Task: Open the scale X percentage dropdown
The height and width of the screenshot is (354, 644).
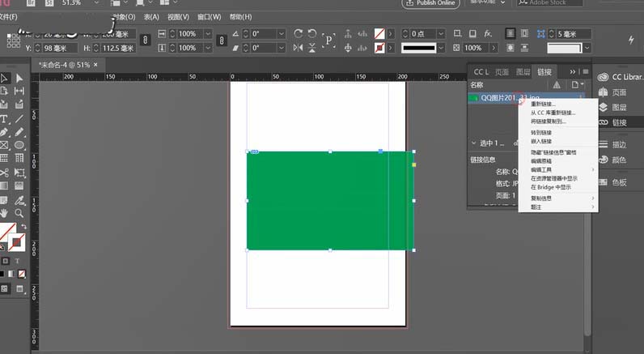Action: coord(208,34)
